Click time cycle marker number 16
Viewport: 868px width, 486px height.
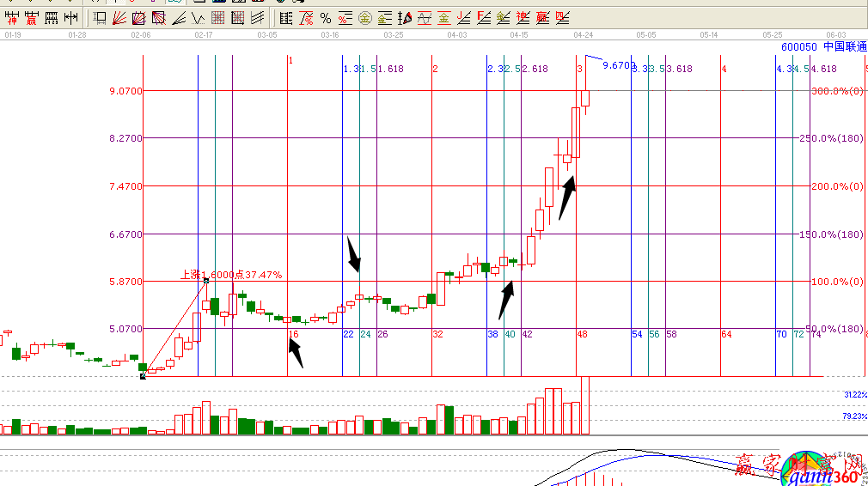coord(294,334)
